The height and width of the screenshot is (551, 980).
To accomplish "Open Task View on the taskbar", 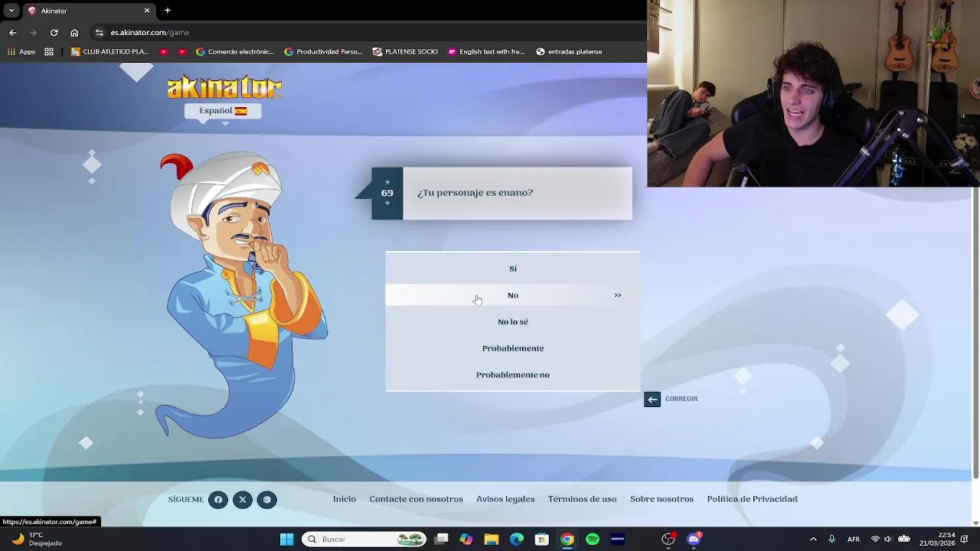I will [441, 540].
